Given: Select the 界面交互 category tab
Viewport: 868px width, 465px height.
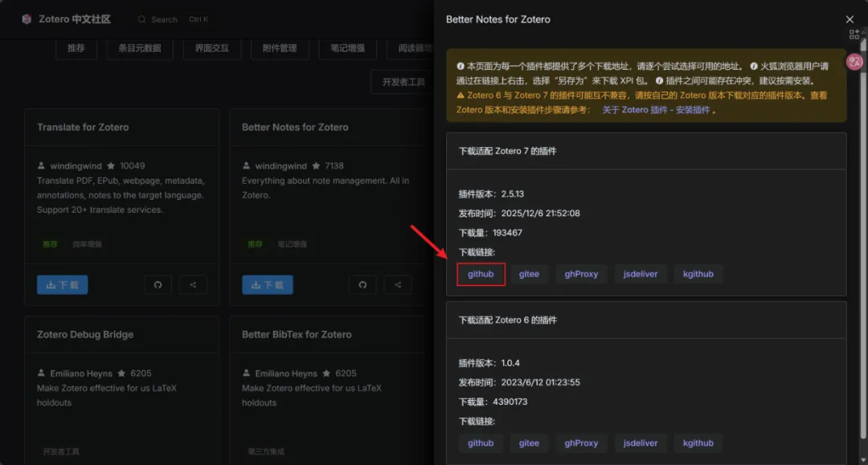Looking at the screenshot, I should (211, 49).
